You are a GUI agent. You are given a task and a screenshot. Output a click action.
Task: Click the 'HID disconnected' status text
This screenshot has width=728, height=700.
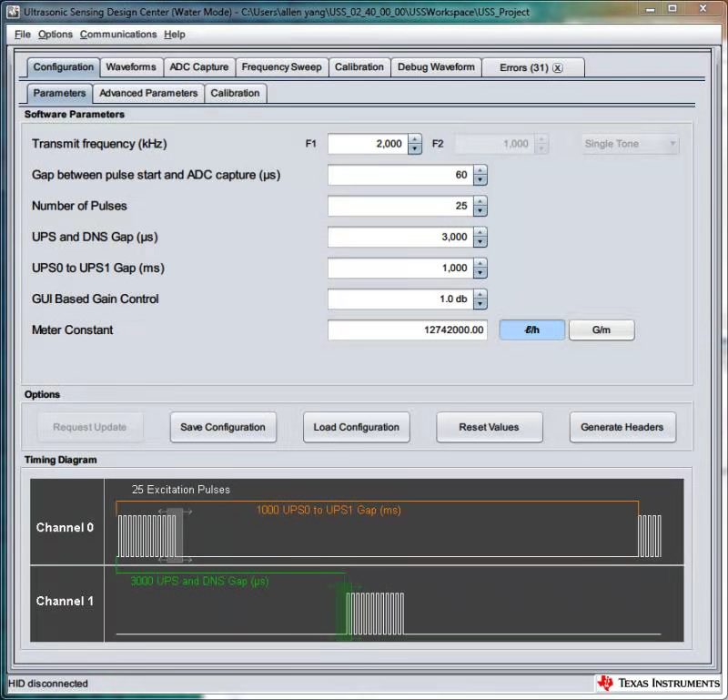[48, 684]
